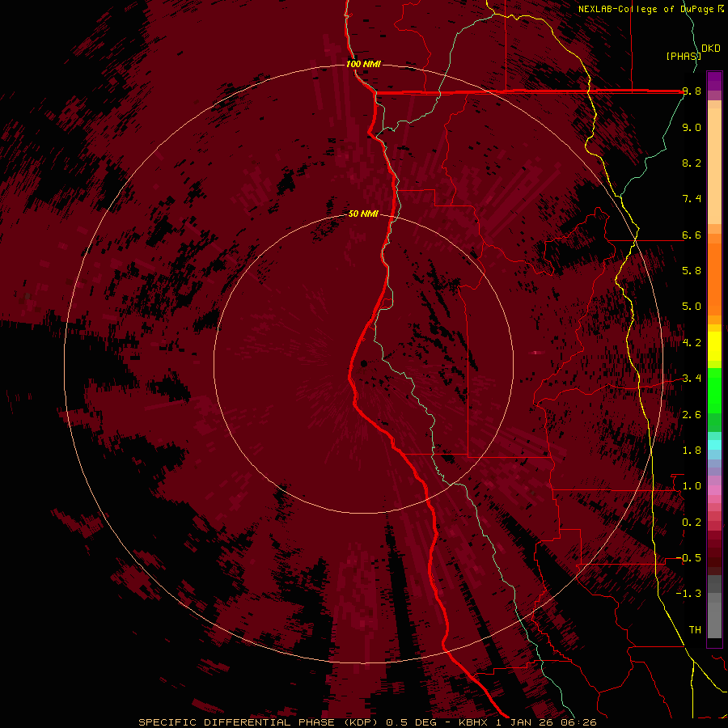Click the 2.6 value on the color scale
The image size is (728, 728).
692,415
